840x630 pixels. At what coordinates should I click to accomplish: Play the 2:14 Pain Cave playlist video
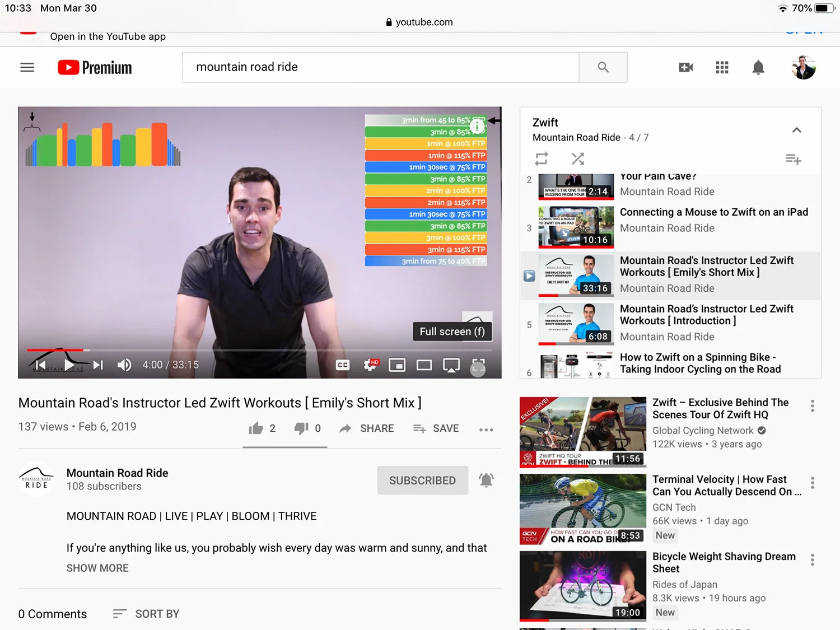point(671,188)
